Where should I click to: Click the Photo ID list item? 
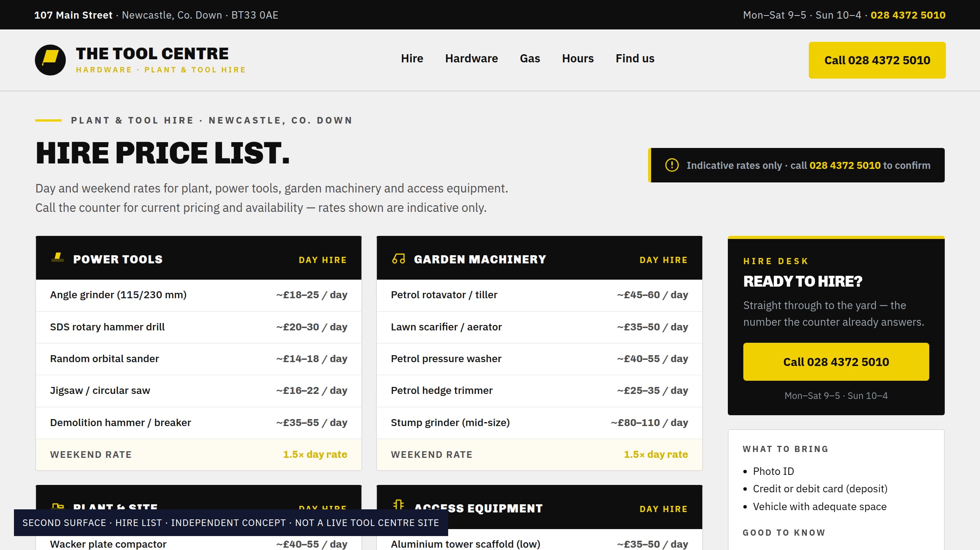(x=773, y=471)
